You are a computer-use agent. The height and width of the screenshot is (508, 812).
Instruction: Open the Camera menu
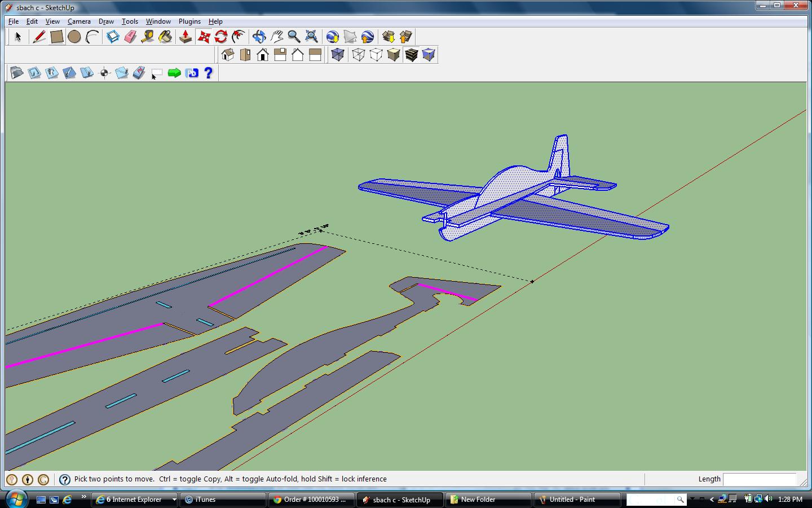tap(79, 21)
